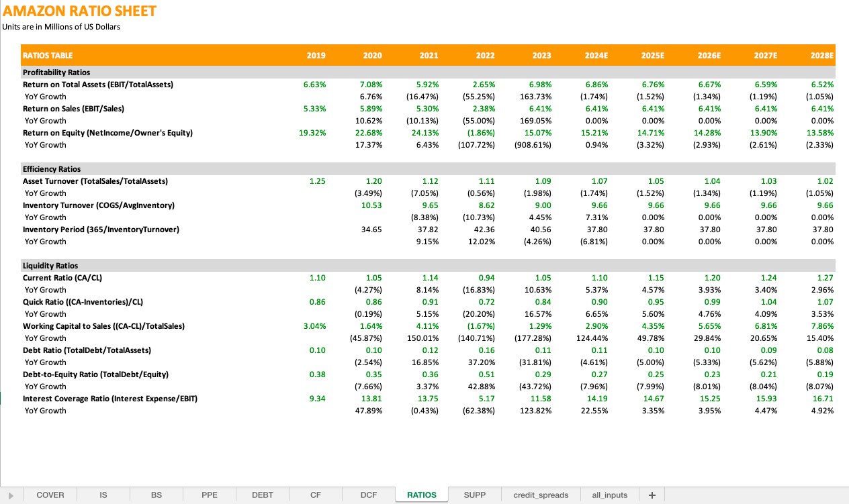Viewport: 849px width, 504px height.
Task: Click the 2019 column header
Action: 316,56
